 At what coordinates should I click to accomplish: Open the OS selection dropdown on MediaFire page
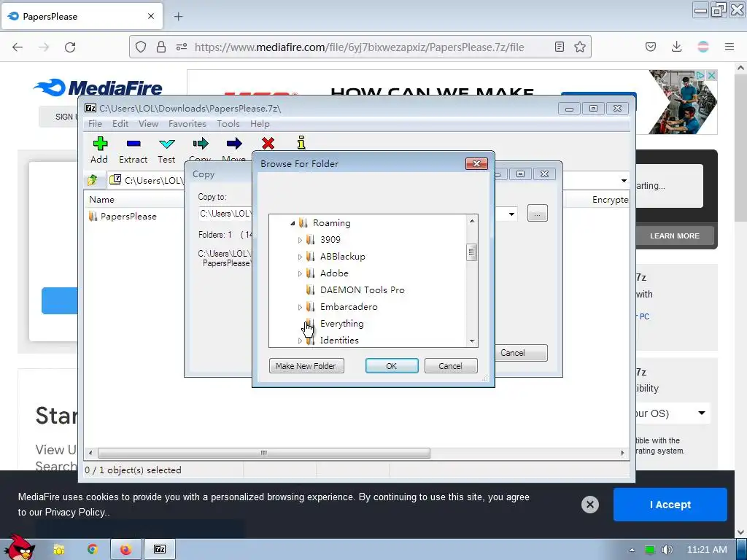pyautogui.click(x=702, y=413)
